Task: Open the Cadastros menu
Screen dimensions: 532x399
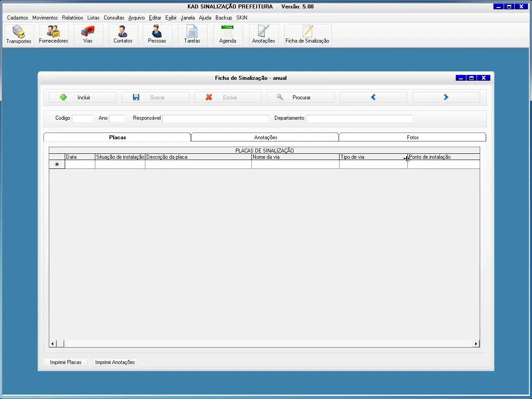Action: tap(18, 18)
